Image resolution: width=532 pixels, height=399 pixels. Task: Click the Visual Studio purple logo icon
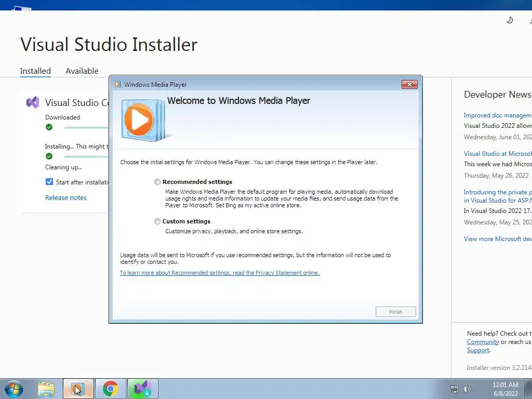click(33, 102)
